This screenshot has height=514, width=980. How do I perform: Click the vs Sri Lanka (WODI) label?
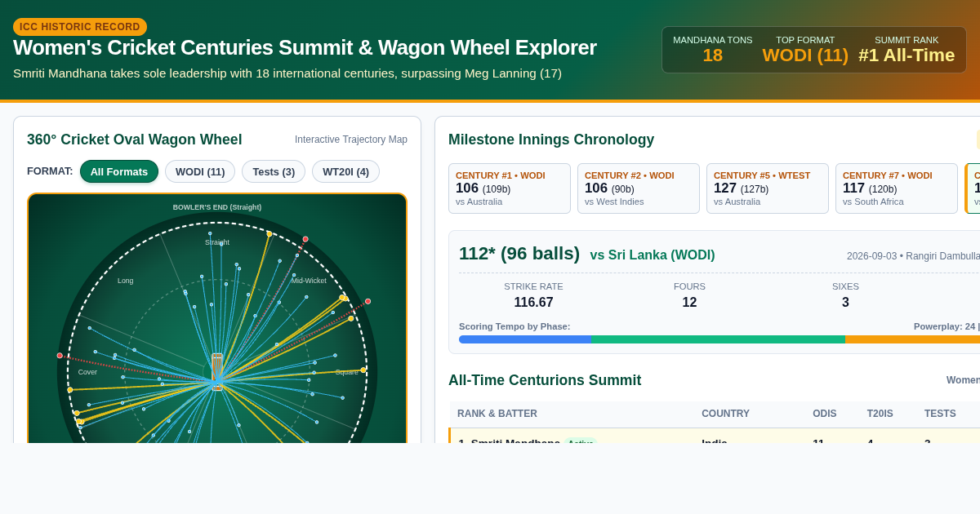[x=653, y=255]
